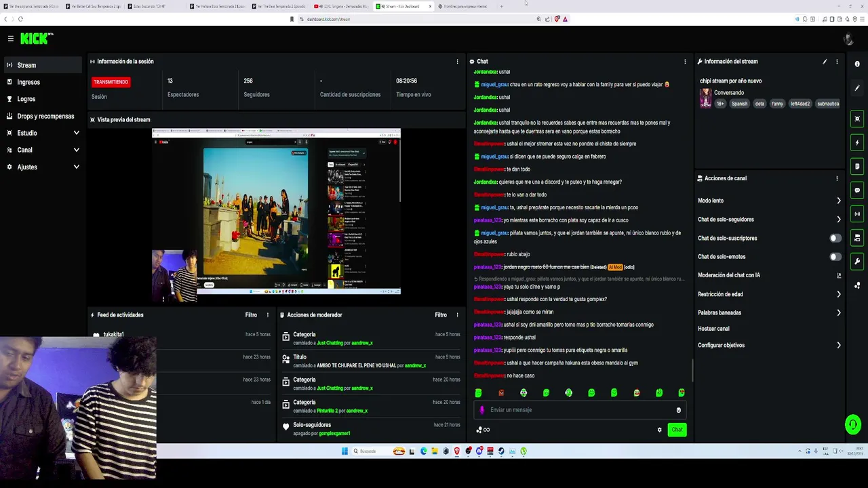Open Moderación del chat con IA link
Screen dimensions: 868x488
pyautogui.click(x=770, y=275)
